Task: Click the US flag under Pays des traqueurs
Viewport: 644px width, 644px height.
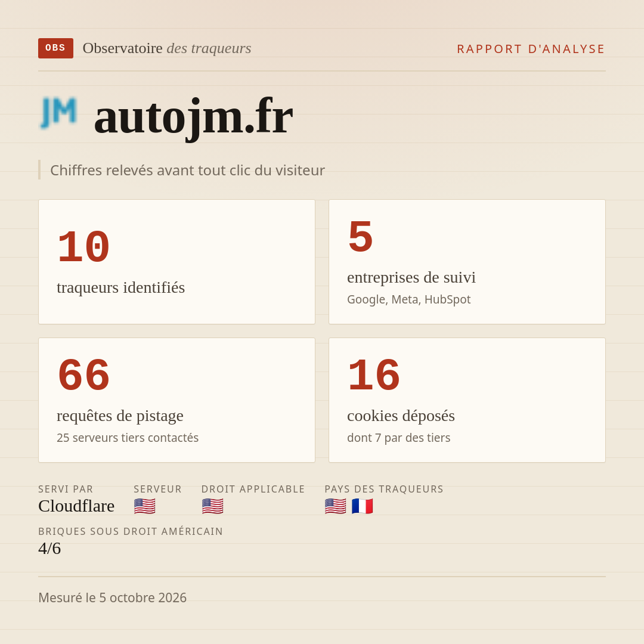Action: click(335, 506)
